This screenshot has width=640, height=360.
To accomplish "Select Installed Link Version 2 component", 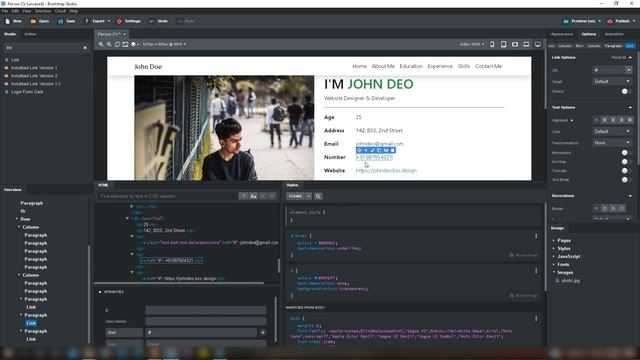I will pyautogui.click(x=34, y=76).
